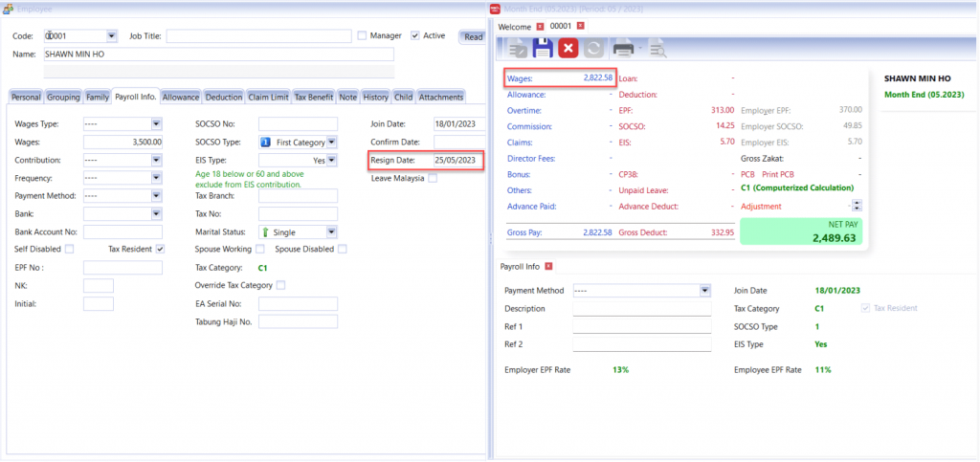The height and width of the screenshot is (462, 980).
Task: Expand the Contribution dropdown
Action: (x=156, y=160)
